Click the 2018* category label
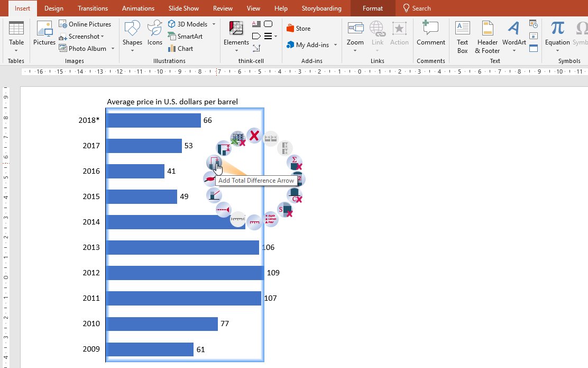 click(89, 120)
